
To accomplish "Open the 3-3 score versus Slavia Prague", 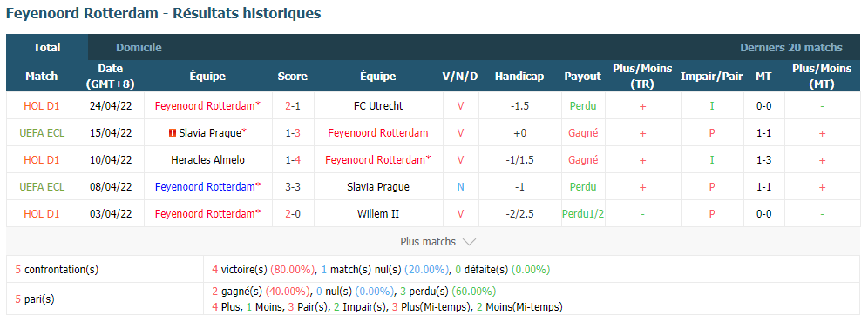I will [x=292, y=187].
